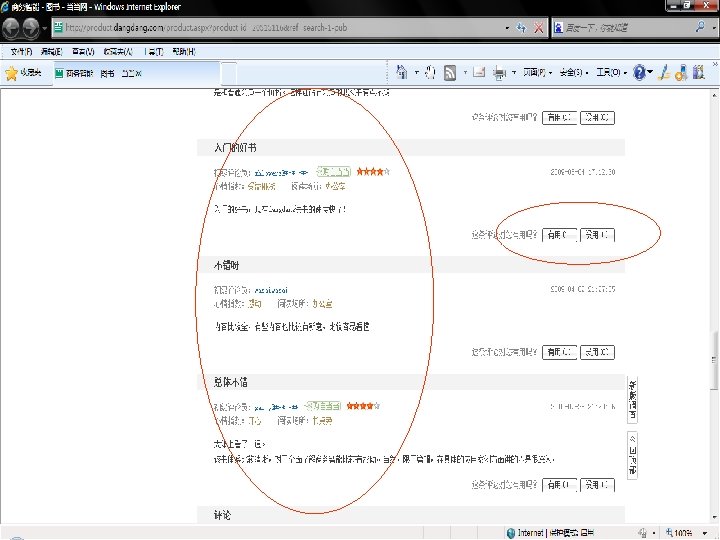This screenshot has width=720, height=540.
Task: Mark the 不错呀 review as useful
Action: pyautogui.click(x=559, y=352)
